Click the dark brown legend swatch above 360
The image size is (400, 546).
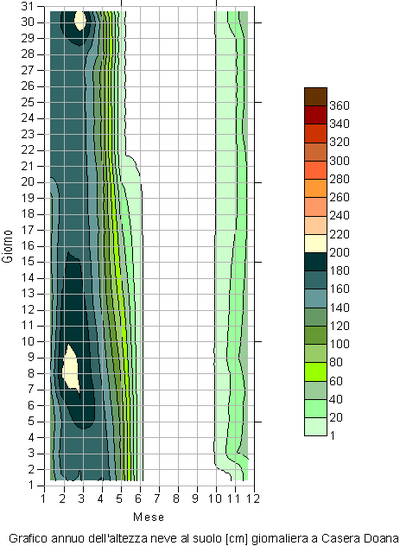315,96
